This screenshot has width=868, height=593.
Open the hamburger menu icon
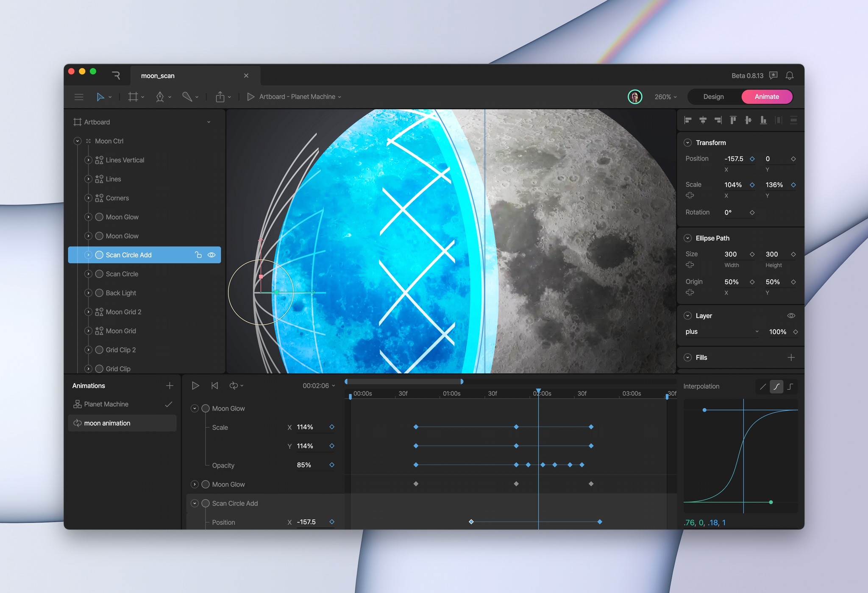[79, 97]
